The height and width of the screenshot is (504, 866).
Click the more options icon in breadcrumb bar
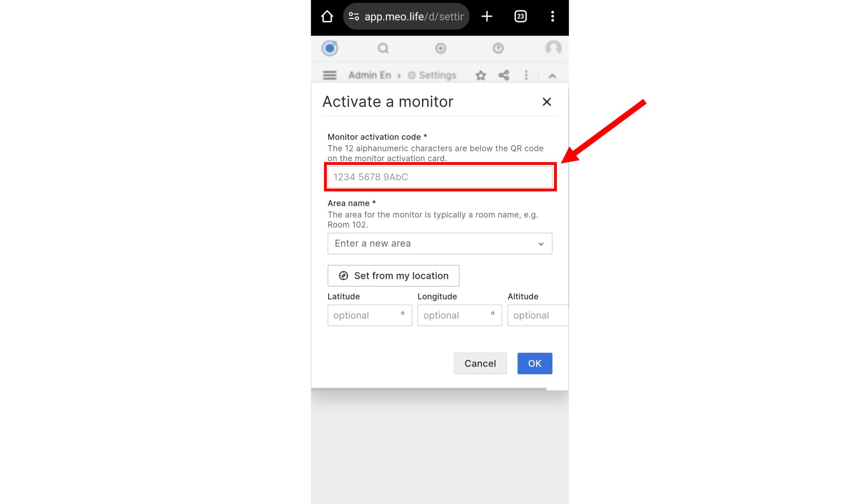[x=525, y=75]
